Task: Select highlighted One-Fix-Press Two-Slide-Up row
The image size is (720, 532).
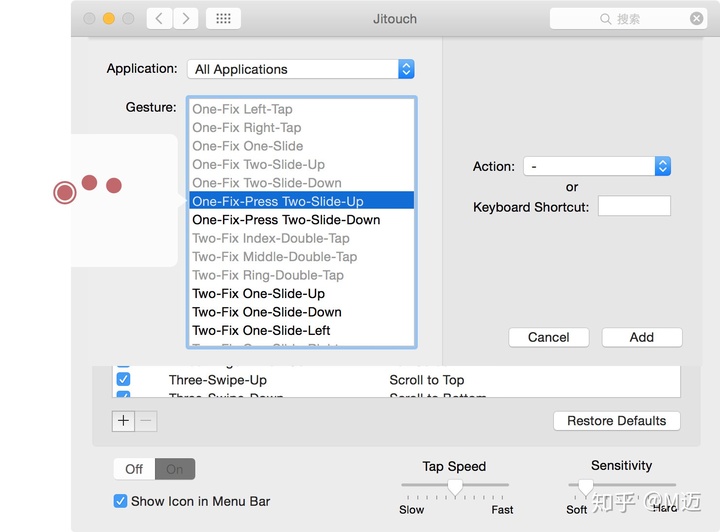Action: 301,201
